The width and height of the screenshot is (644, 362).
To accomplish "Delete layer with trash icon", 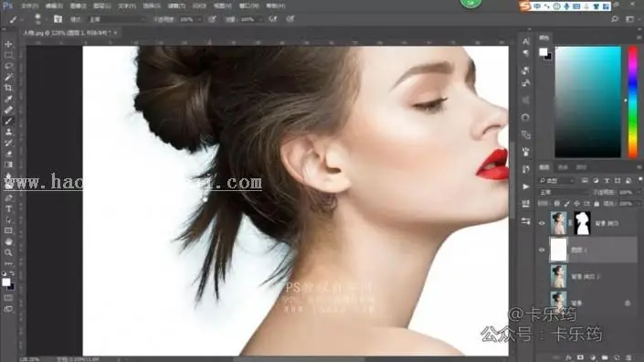I will point(628,357).
